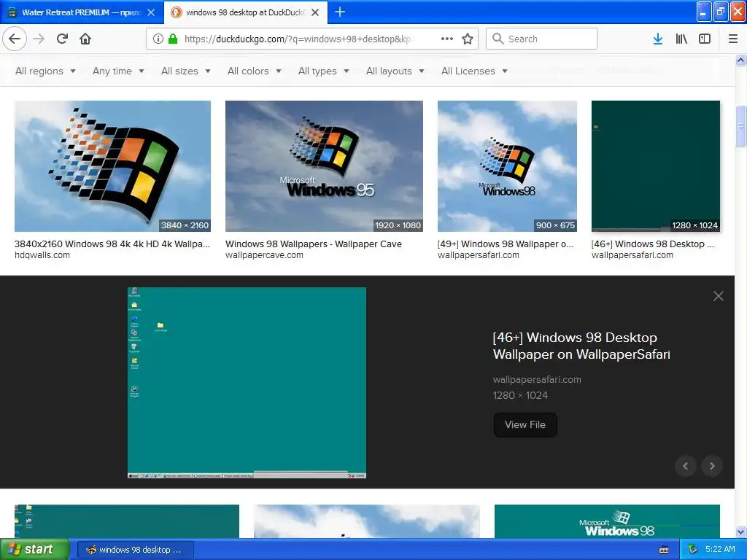Screen dimensions: 747x560
Task: Click the system tray network icon
Action: coord(692,550)
